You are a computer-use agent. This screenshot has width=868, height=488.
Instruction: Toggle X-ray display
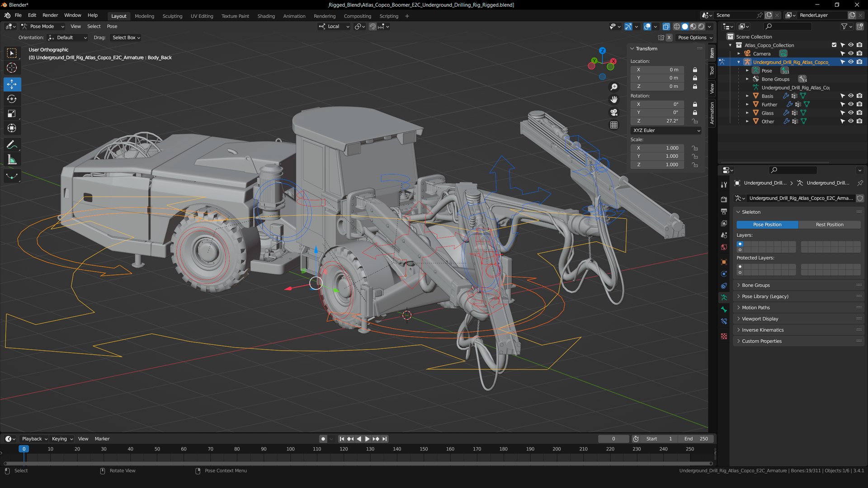click(x=666, y=27)
